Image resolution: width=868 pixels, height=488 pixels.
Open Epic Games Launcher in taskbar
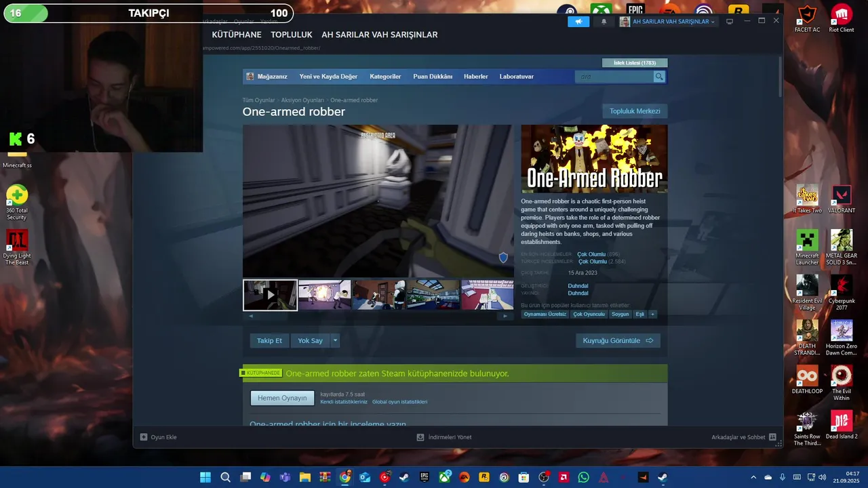(425, 477)
